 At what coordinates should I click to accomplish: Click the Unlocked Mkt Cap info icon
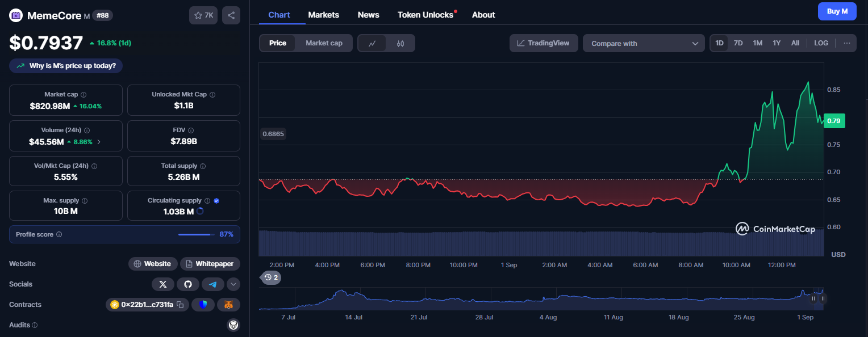tap(212, 95)
